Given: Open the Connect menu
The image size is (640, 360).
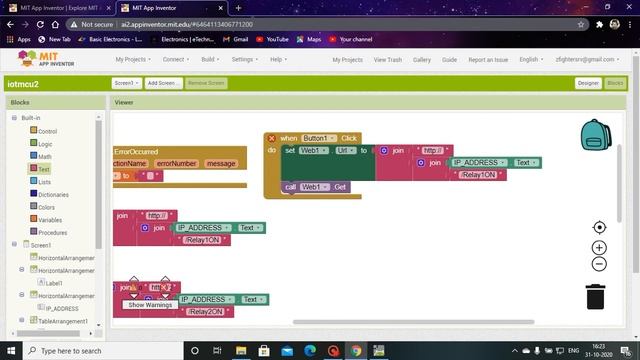Looking at the screenshot, I should [176, 60].
